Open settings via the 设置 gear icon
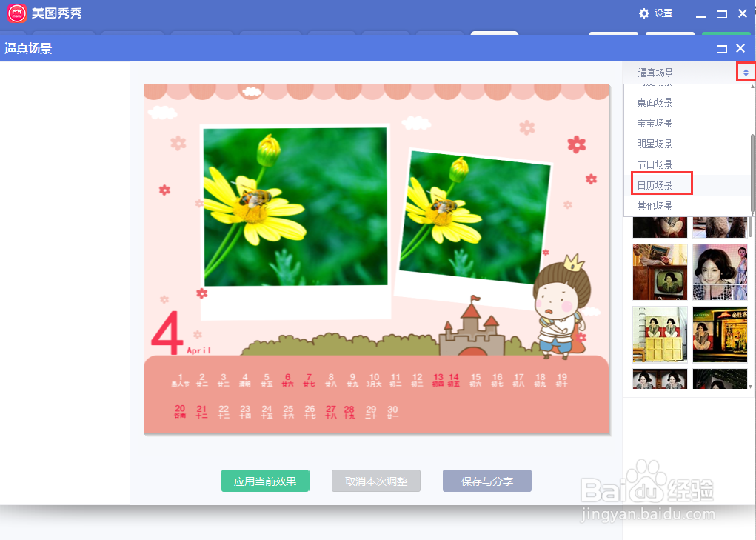Image resolution: width=756 pixels, height=540 pixels. click(x=644, y=13)
